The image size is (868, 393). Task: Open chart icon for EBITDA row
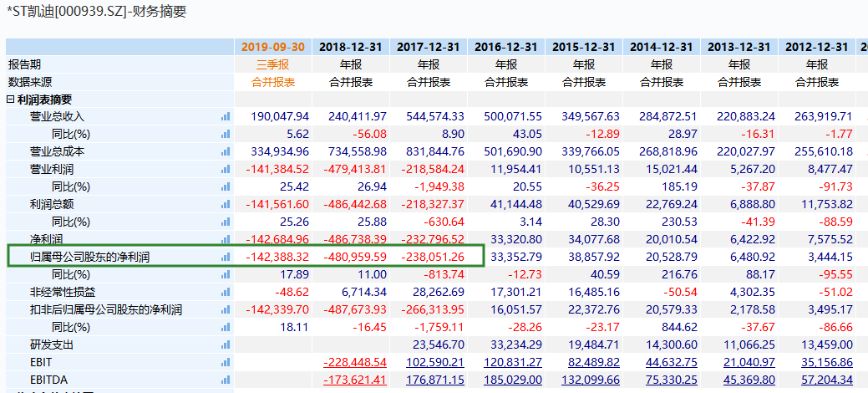point(226,380)
